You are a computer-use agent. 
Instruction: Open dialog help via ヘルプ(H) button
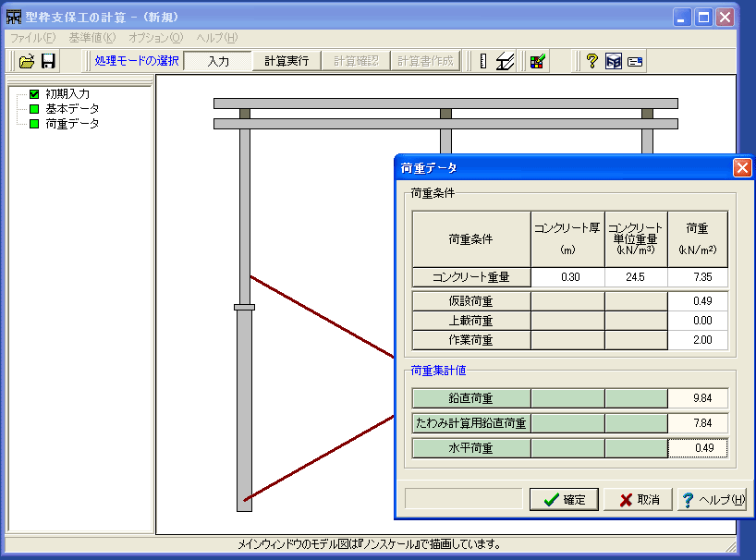713,499
